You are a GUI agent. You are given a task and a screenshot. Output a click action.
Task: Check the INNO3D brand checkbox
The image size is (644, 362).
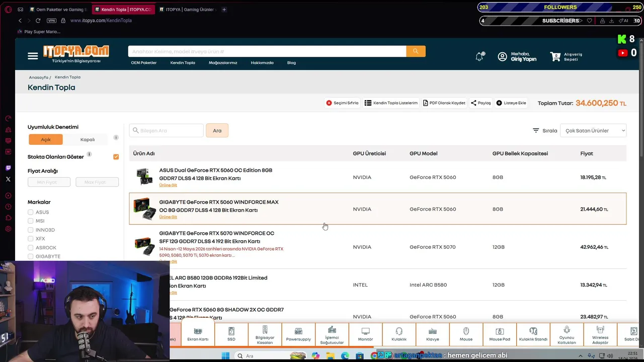(31, 230)
